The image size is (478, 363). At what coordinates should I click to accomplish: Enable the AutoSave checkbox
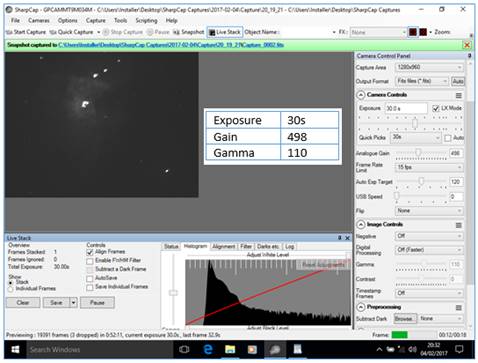[90, 278]
